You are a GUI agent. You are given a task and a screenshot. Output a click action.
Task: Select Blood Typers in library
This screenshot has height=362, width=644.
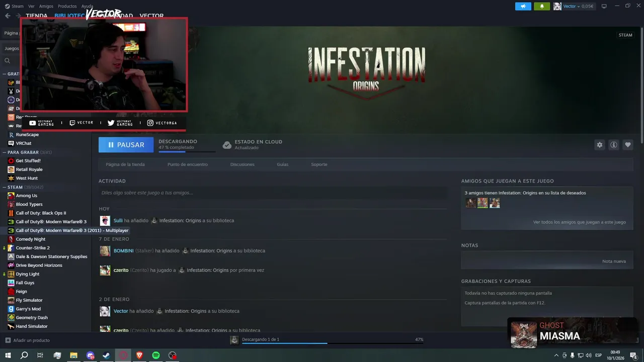[x=29, y=204]
